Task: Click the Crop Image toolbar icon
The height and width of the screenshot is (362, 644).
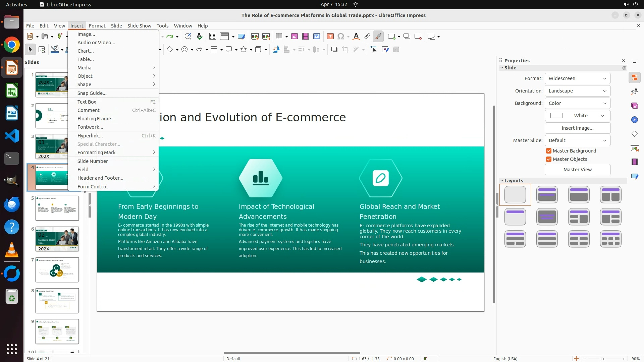Action: point(345,50)
